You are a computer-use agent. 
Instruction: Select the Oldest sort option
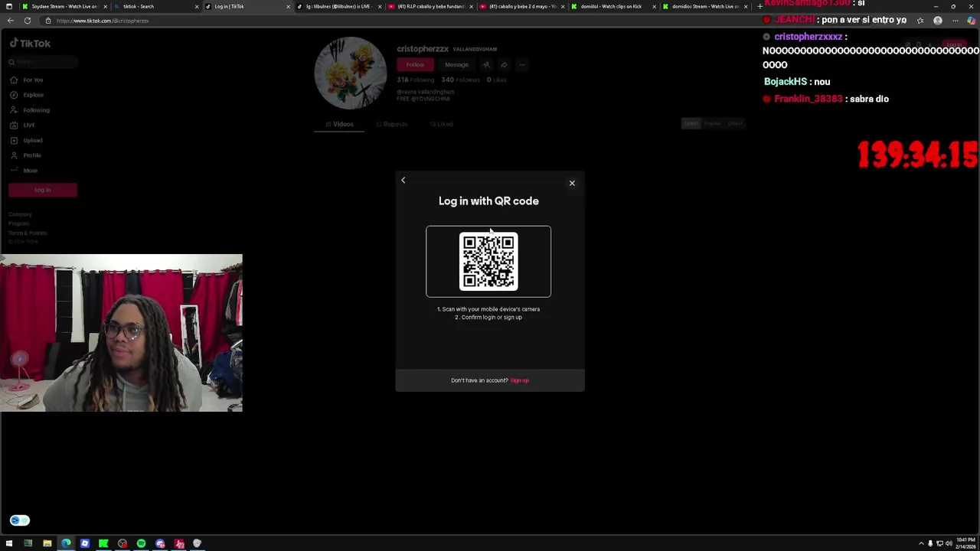735,123
